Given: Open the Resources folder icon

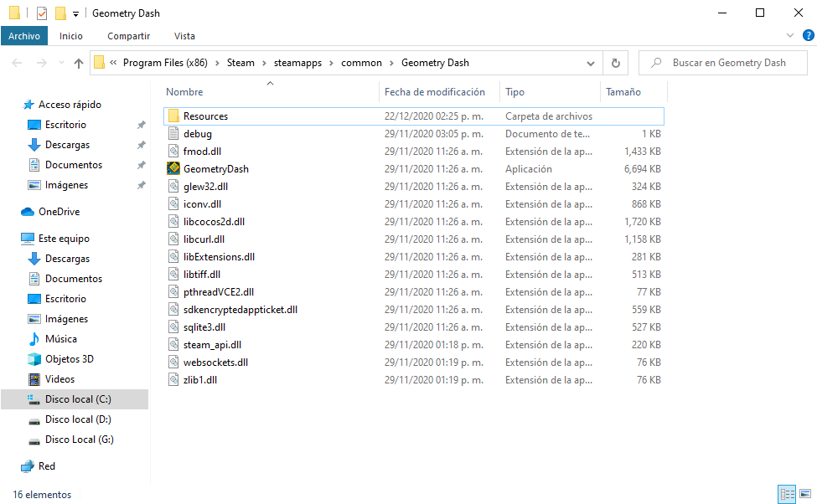Looking at the screenshot, I should [x=173, y=116].
